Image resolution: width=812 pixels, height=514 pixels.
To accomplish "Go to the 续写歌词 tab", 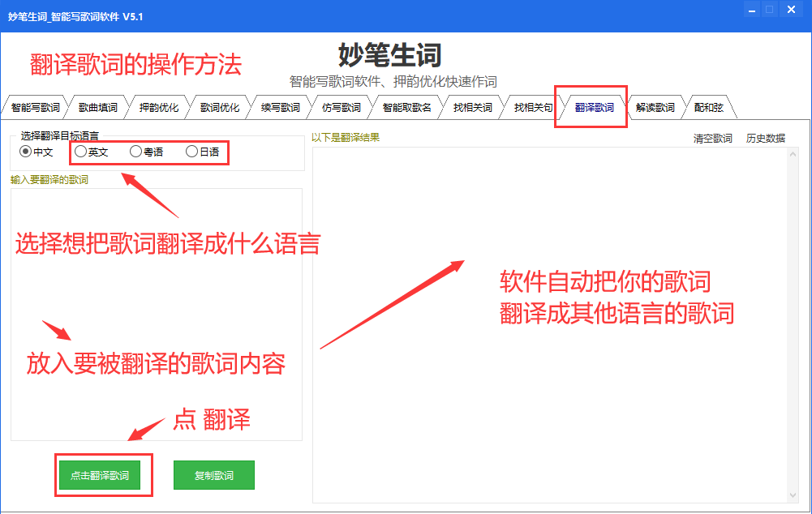I will point(280,108).
